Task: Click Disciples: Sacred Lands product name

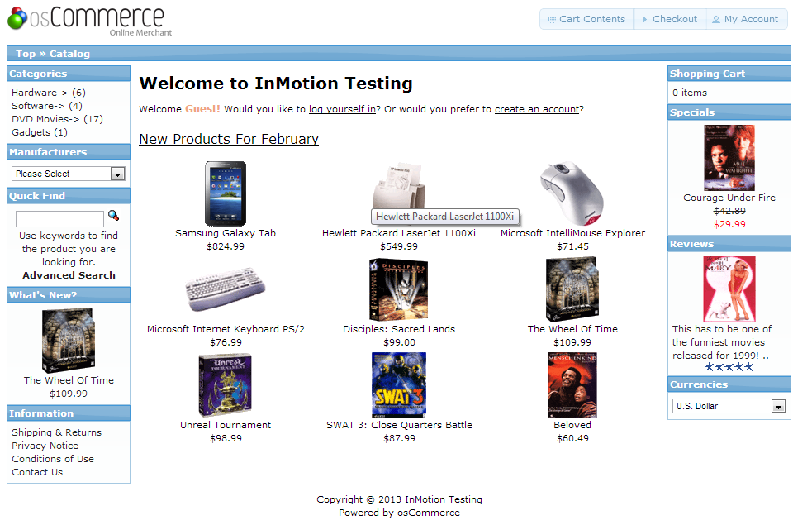Action: pyautogui.click(x=399, y=329)
